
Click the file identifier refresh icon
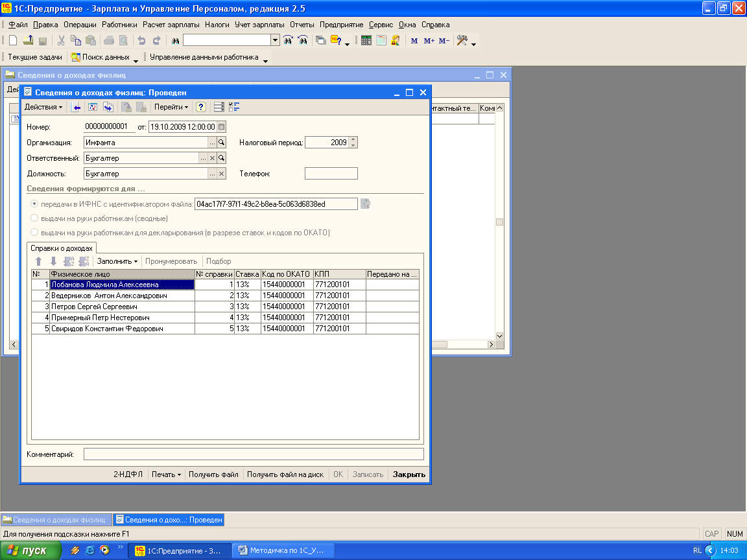365,204
